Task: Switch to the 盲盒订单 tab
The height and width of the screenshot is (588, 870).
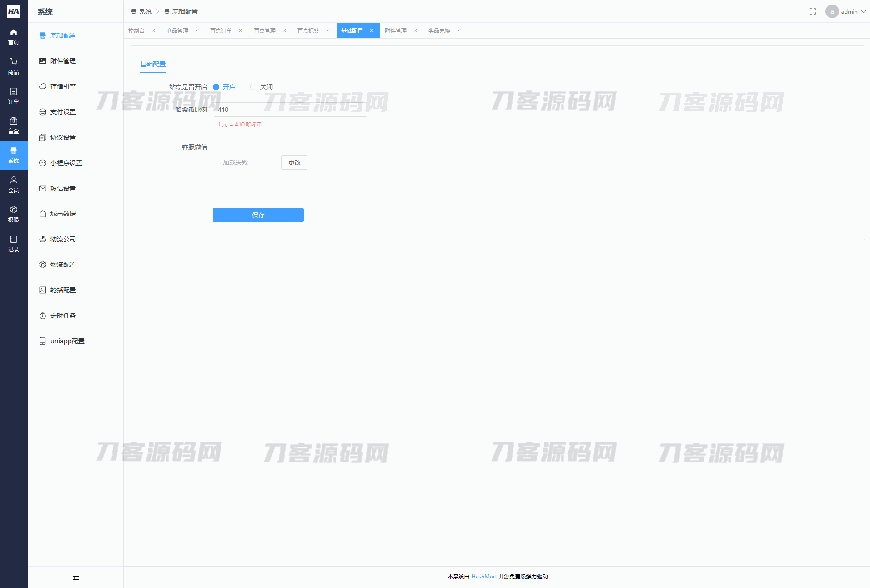Action: [221, 30]
